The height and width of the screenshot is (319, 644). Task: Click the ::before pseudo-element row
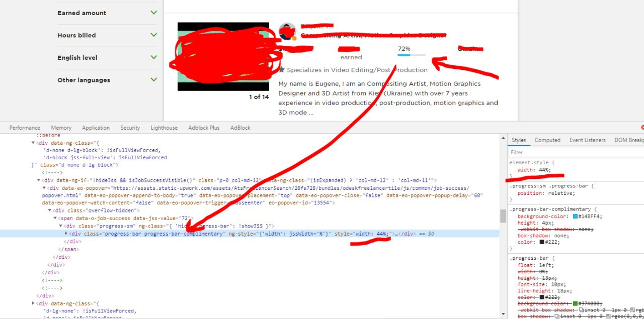pos(48,136)
